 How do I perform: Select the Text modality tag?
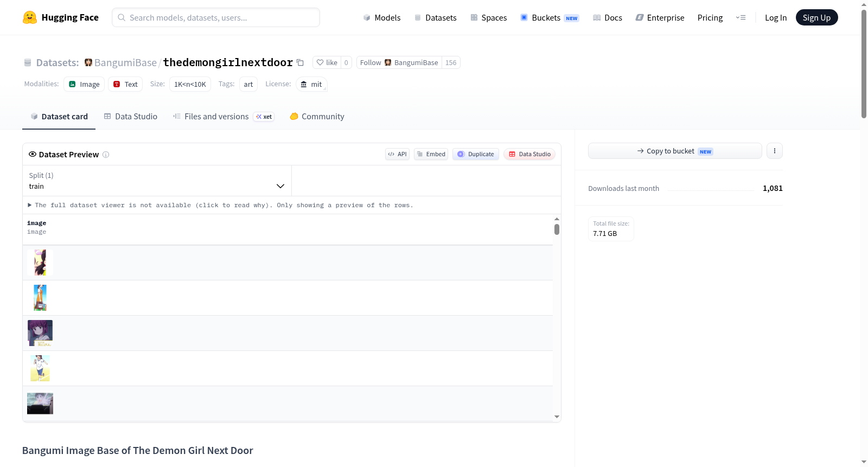point(125,84)
